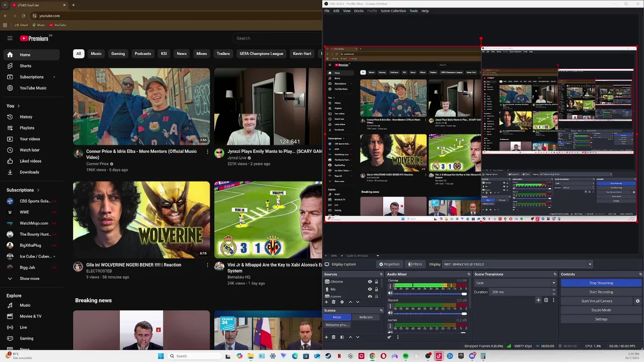Image resolution: width=644 pixels, height=362 pixels.
Task: Open Chrome audio channel options menu
Action: [389, 287]
